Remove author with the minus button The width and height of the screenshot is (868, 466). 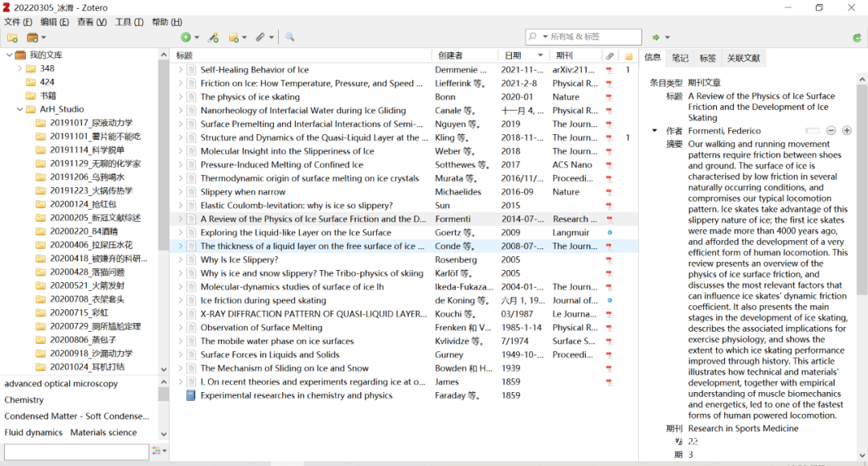(x=831, y=131)
